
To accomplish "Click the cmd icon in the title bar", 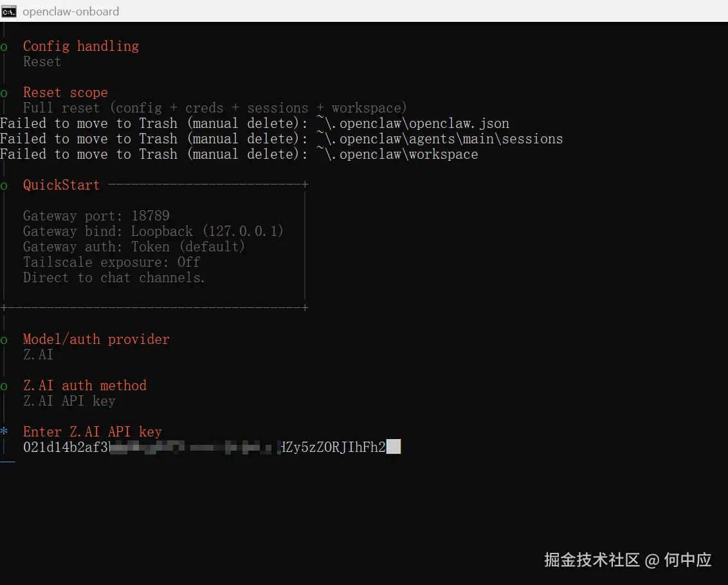I will [8, 11].
